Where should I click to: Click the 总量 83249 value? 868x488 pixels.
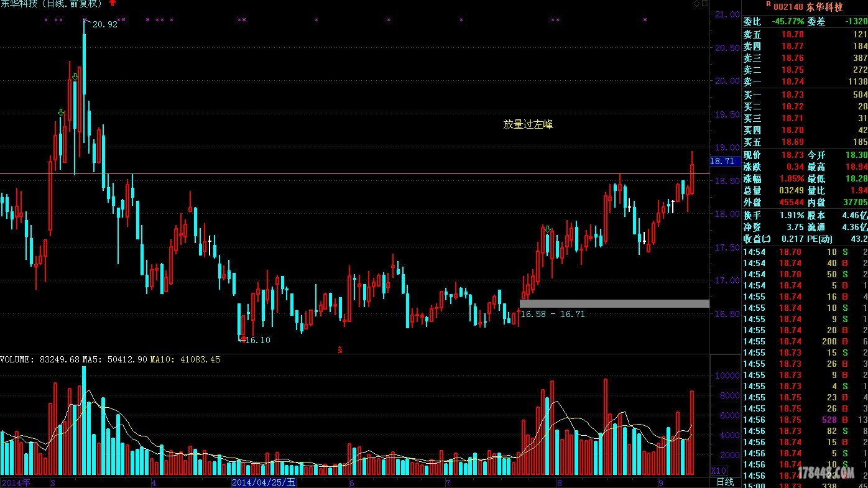tap(792, 191)
